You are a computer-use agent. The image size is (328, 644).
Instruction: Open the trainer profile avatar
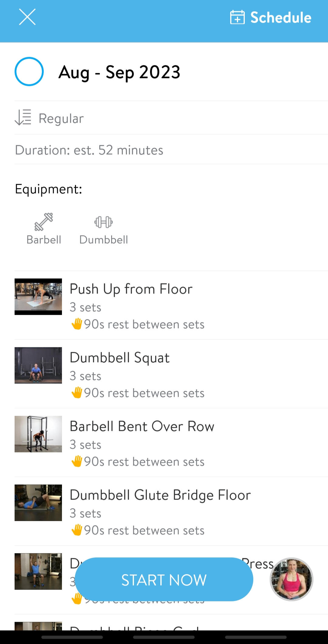point(291,579)
